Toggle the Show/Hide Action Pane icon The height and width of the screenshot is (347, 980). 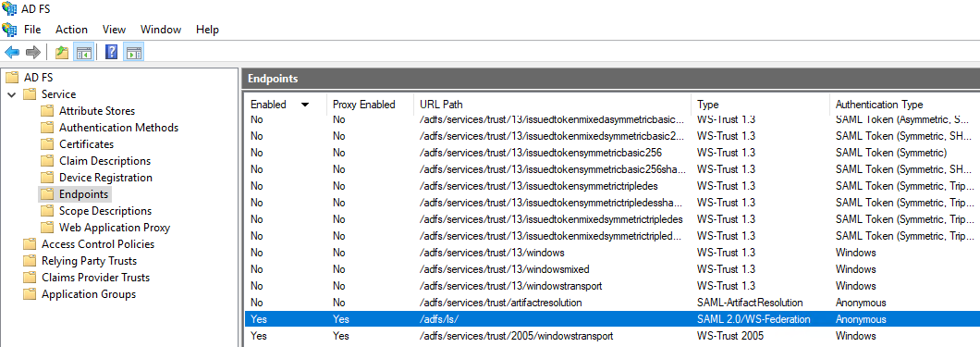(134, 52)
